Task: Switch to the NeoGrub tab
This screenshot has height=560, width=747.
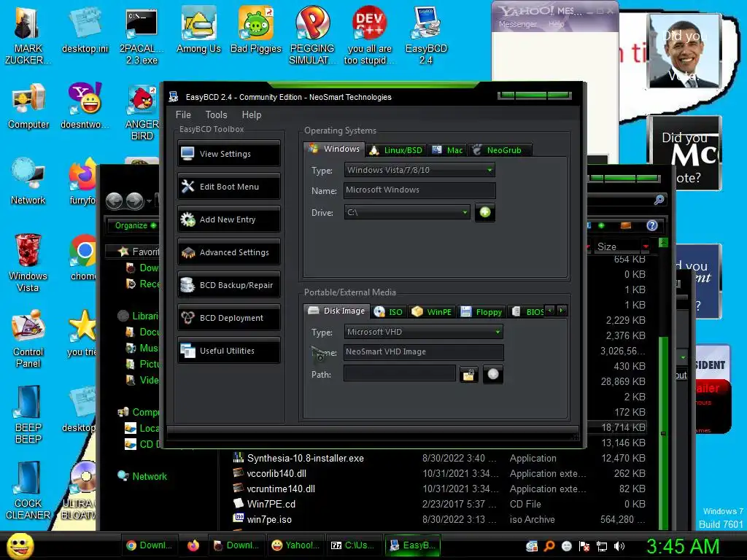Action: click(x=500, y=150)
